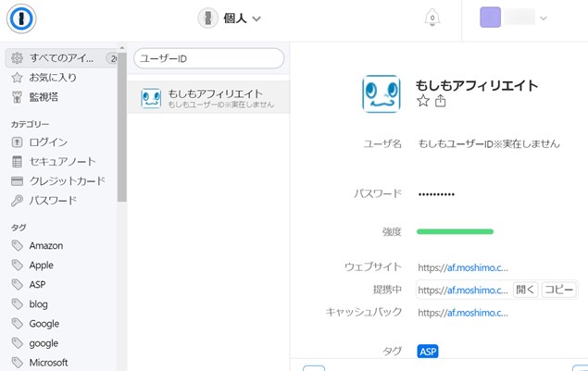Image resolution: width=588 pixels, height=371 pixels.
Task: Filter by the ASP sidebar tag
Action: (x=37, y=284)
